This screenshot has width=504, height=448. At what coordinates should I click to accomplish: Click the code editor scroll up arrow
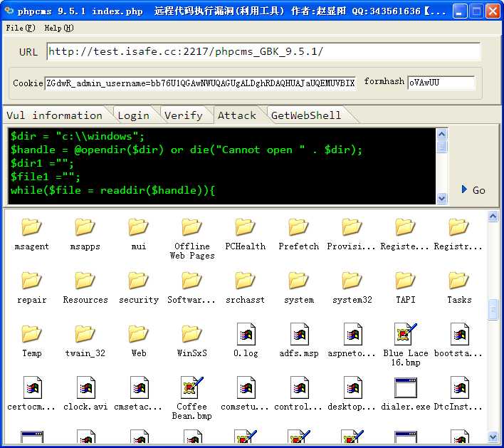tap(442, 134)
